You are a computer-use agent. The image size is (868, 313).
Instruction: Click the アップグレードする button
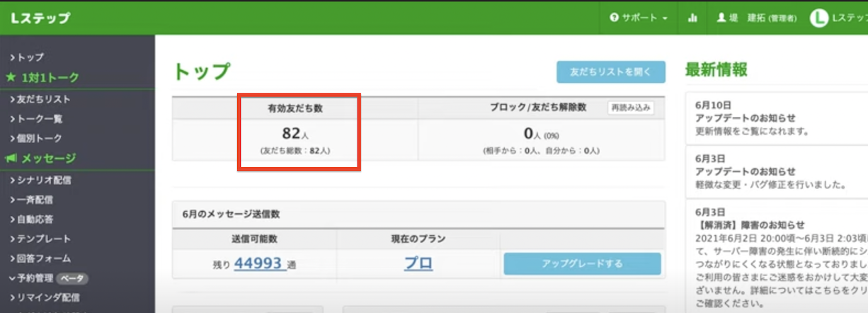pyautogui.click(x=582, y=264)
